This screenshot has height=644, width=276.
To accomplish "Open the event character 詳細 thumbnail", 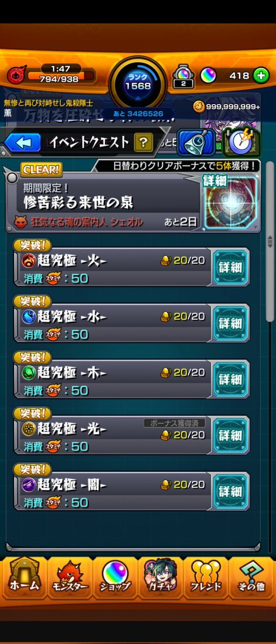I will 230,201.
